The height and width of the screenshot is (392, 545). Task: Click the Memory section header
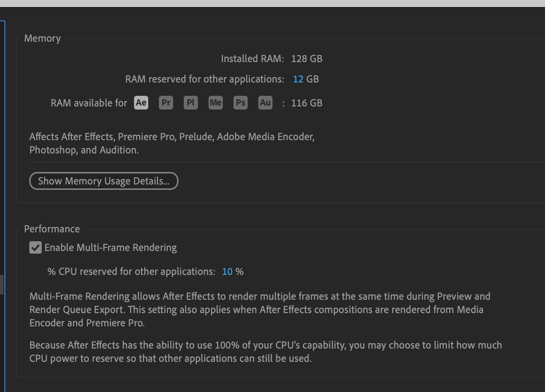(x=42, y=38)
